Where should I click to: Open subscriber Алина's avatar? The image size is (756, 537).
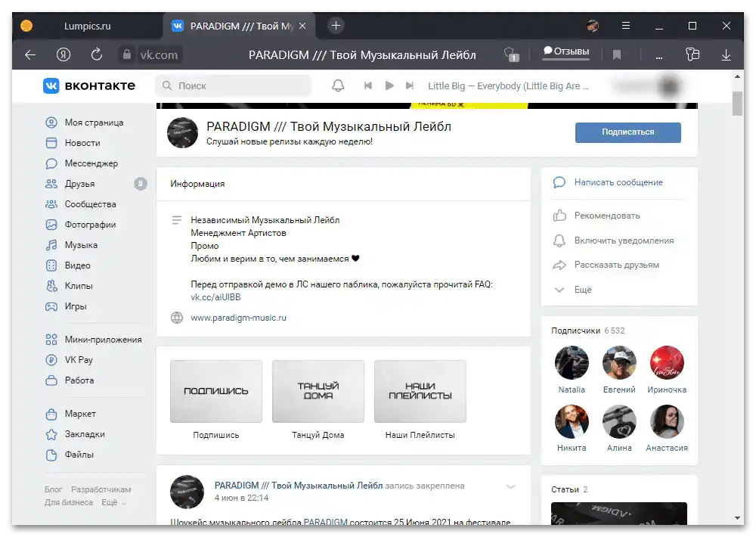point(619,421)
